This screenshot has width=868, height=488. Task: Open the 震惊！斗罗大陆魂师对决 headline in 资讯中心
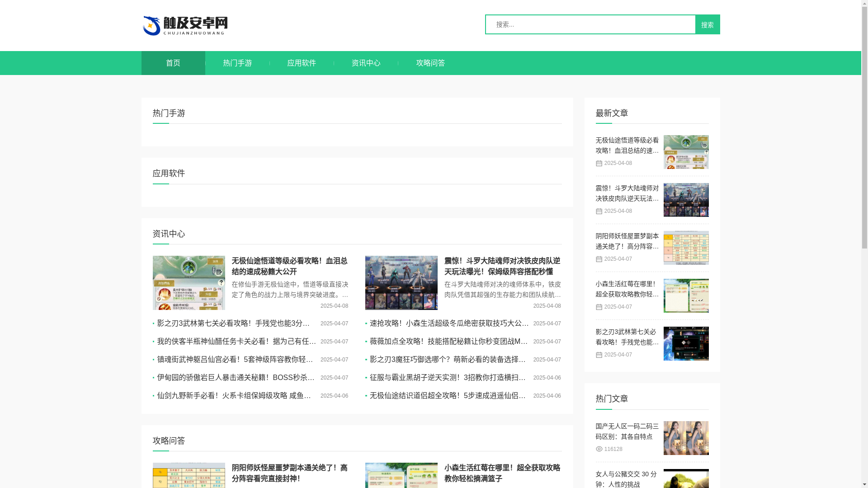[502, 266]
